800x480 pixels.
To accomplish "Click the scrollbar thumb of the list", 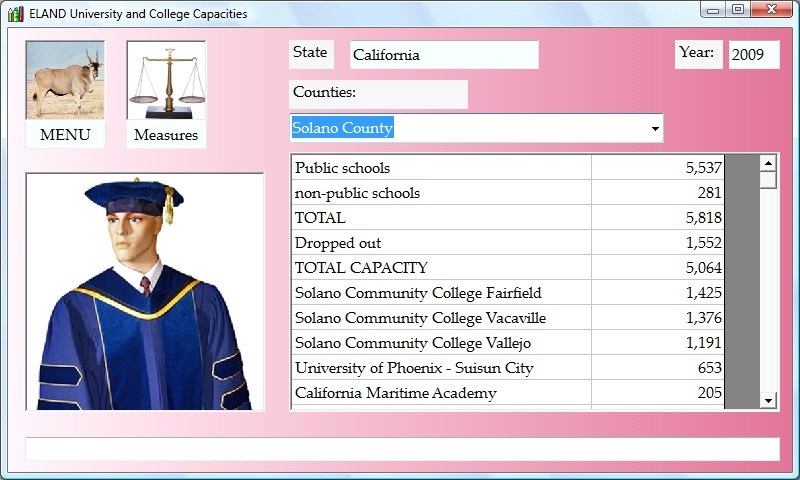I will click(768, 180).
